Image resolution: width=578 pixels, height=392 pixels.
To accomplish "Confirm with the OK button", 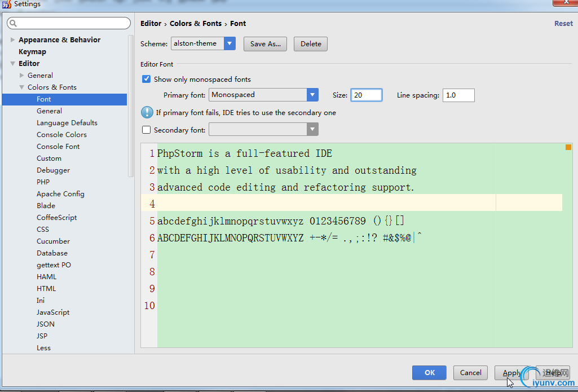I will 430,372.
